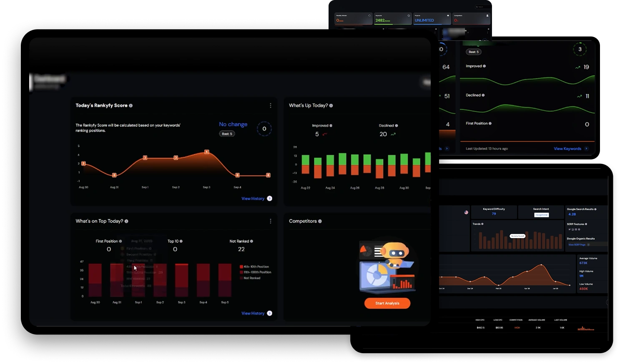
Task: Open View History link under Rankyfy Score chart
Action: pyautogui.click(x=253, y=198)
